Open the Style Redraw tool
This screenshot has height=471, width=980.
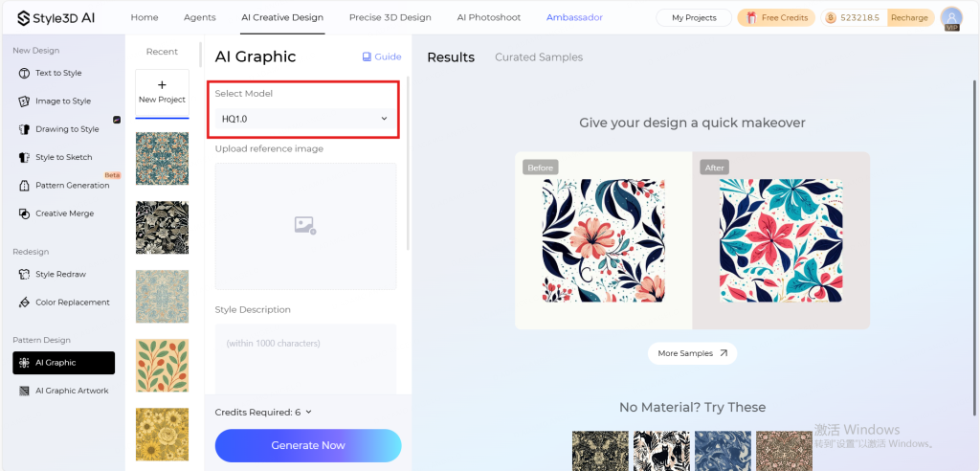coord(60,274)
